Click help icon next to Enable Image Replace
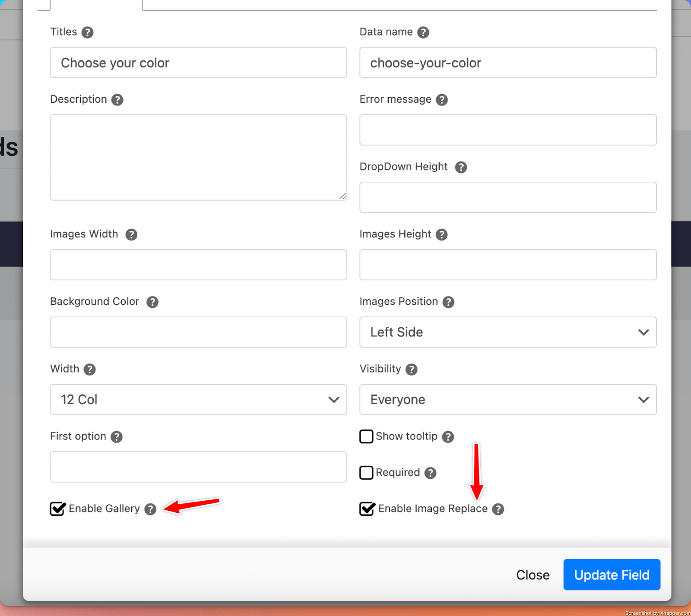Image resolution: width=691 pixels, height=616 pixels. [498, 509]
